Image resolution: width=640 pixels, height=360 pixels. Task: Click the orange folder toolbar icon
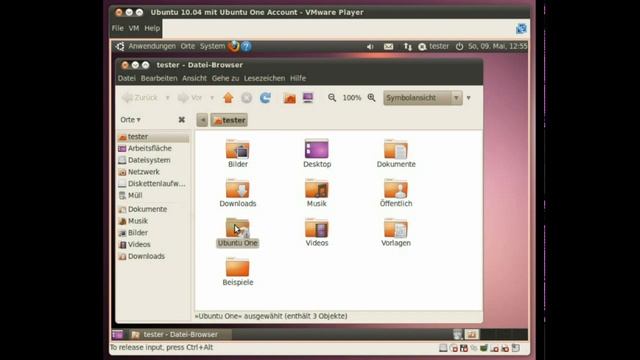[289, 98]
